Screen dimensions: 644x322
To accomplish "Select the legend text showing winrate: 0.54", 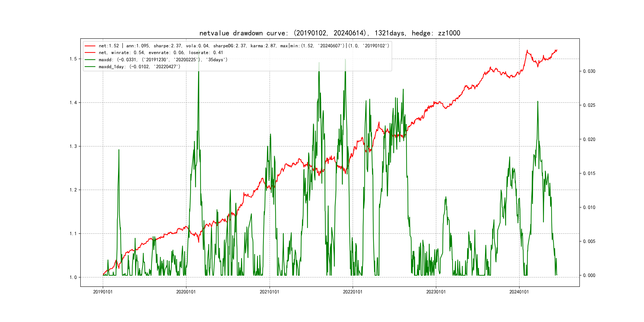I will pos(128,52).
